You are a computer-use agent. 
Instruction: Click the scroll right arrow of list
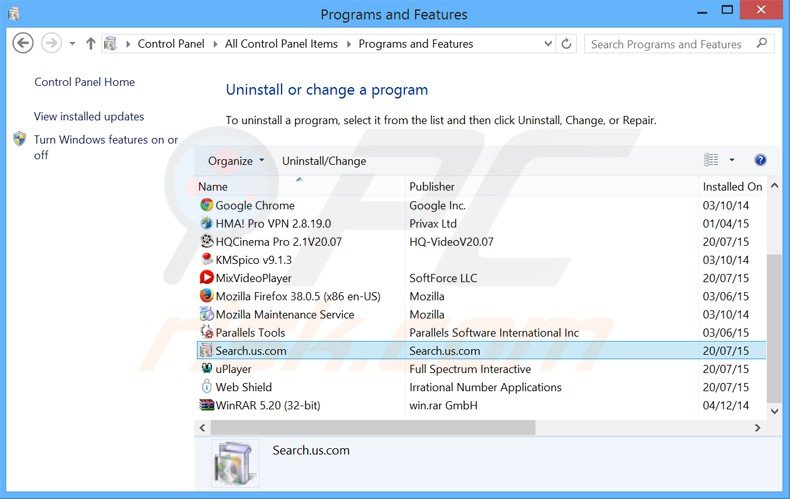tap(757, 427)
